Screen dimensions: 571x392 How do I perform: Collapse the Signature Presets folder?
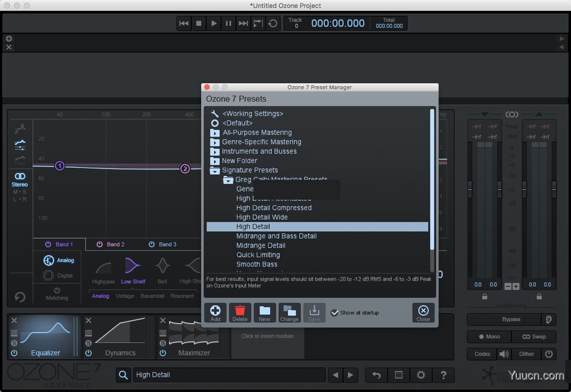click(x=215, y=171)
